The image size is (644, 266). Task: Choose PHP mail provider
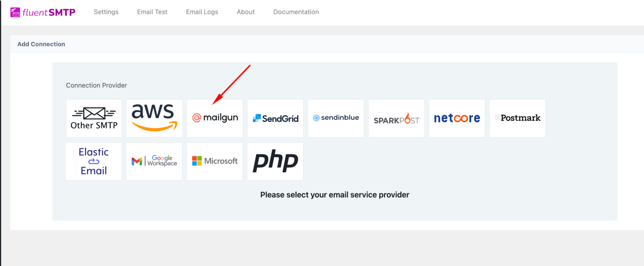(x=276, y=162)
